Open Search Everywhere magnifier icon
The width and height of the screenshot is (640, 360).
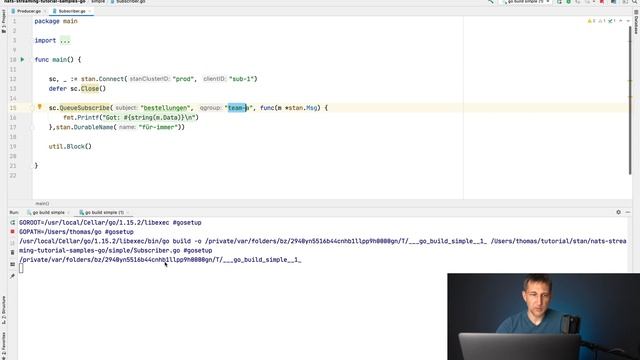636,2
